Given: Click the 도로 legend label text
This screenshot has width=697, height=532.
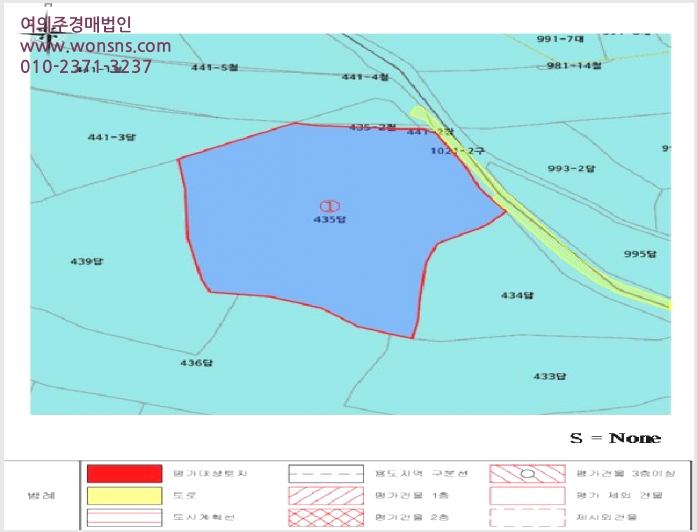Looking at the screenshot, I should [184, 496].
